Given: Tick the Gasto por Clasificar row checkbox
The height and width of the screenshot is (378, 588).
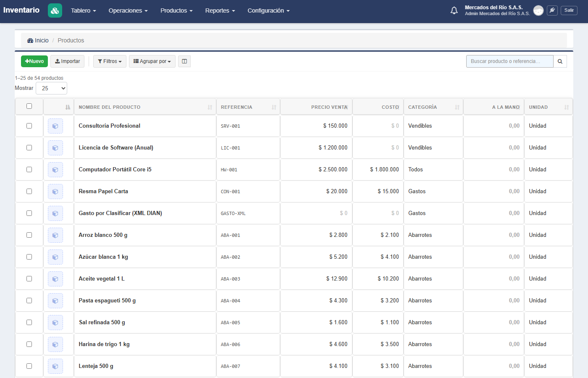Looking at the screenshot, I should click(x=29, y=213).
